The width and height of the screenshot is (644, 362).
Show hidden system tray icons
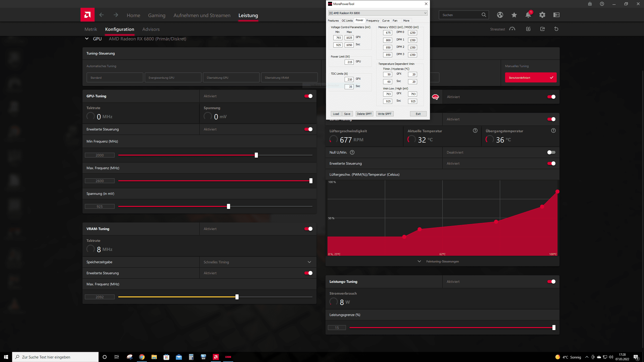587,357
